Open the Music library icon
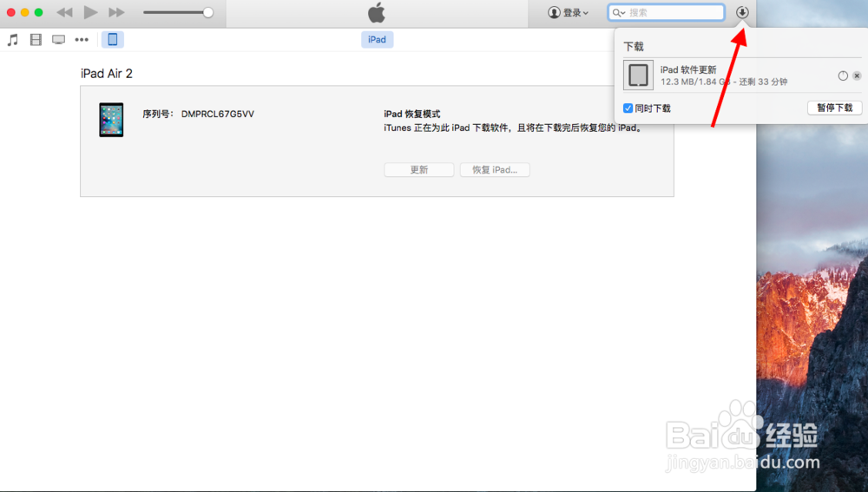Image resolution: width=868 pixels, height=492 pixels. click(13, 40)
